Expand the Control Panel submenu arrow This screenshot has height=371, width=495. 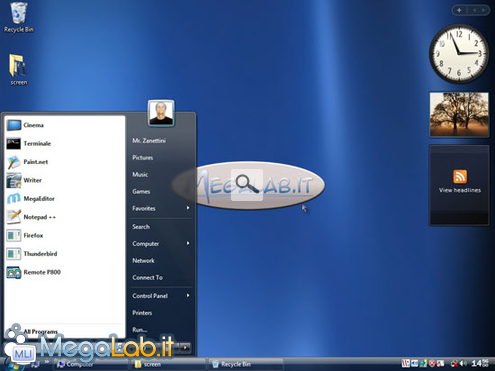pos(188,295)
